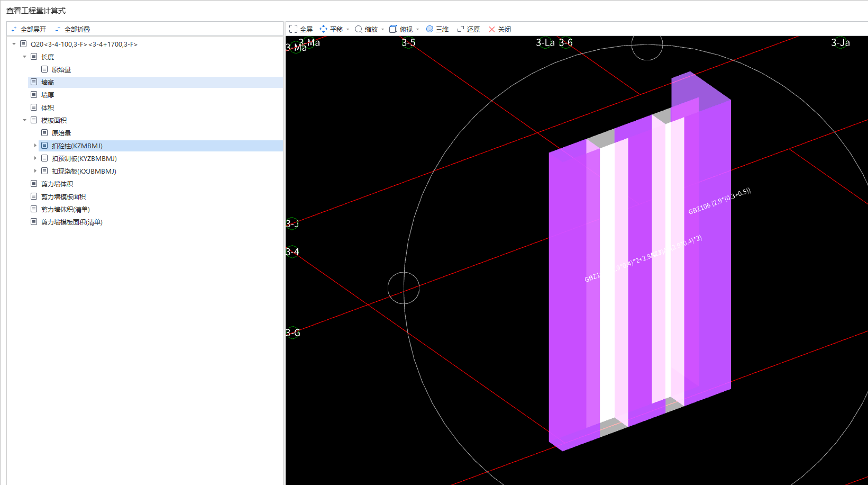Select the 墙厚 tree item

point(48,95)
